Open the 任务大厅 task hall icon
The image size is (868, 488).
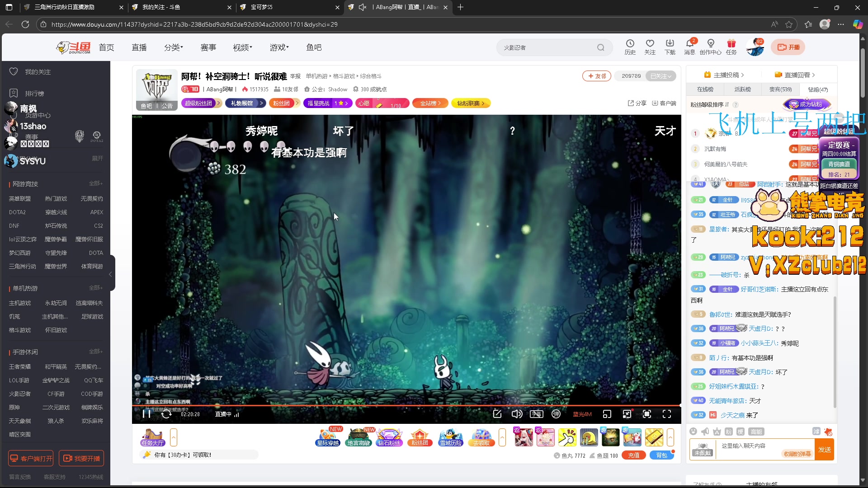pyautogui.click(x=152, y=437)
